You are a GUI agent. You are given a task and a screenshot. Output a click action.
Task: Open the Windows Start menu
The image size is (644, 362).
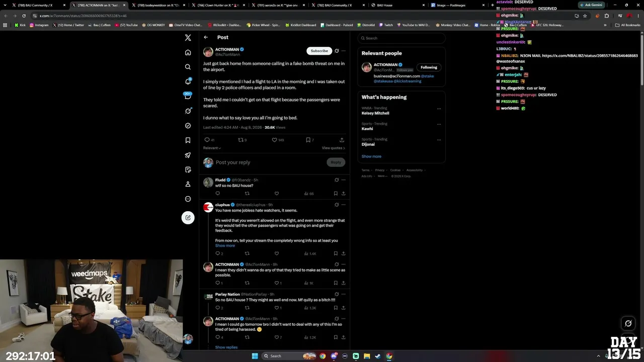255,356
